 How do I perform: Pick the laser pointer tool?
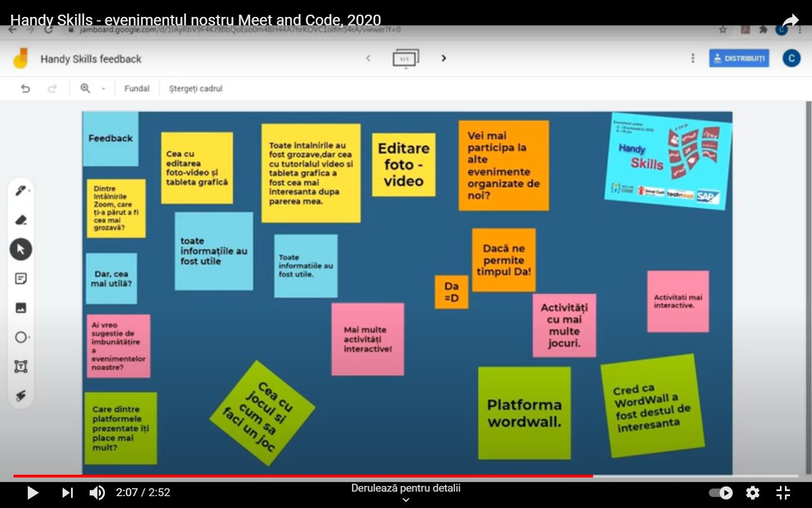tap(21, 396)
